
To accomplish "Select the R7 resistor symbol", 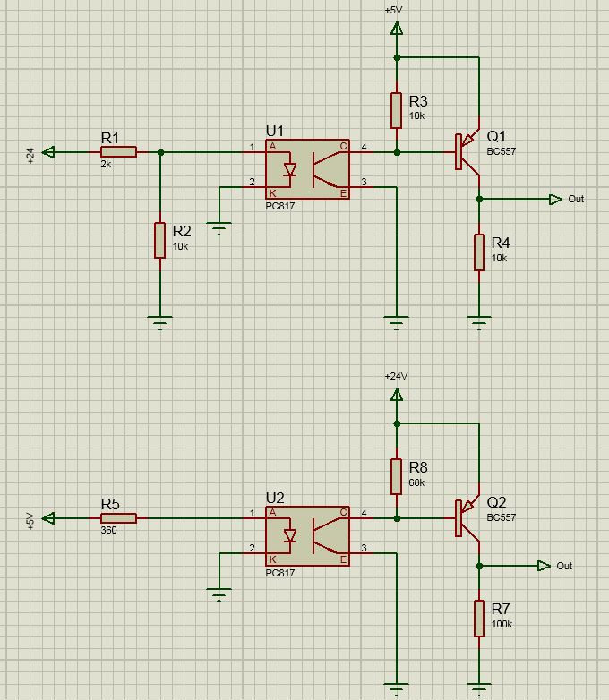I will [479, 619].
